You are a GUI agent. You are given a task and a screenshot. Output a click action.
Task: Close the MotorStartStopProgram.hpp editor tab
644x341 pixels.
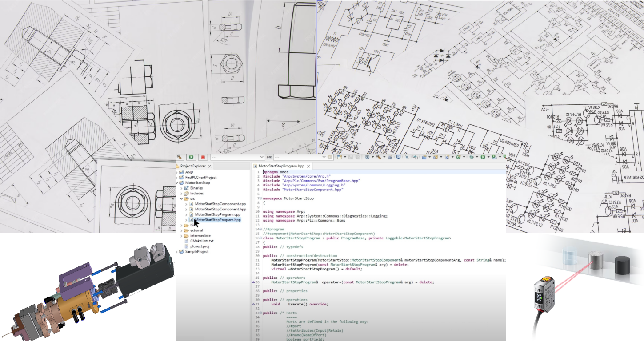pyautogui.click(x=308, y=166)
